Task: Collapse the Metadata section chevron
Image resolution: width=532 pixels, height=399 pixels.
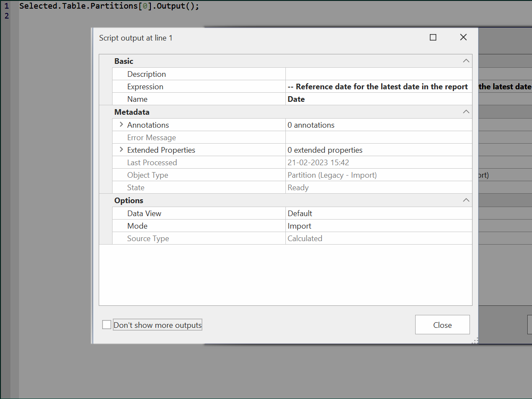Action: tap(466, 111)
